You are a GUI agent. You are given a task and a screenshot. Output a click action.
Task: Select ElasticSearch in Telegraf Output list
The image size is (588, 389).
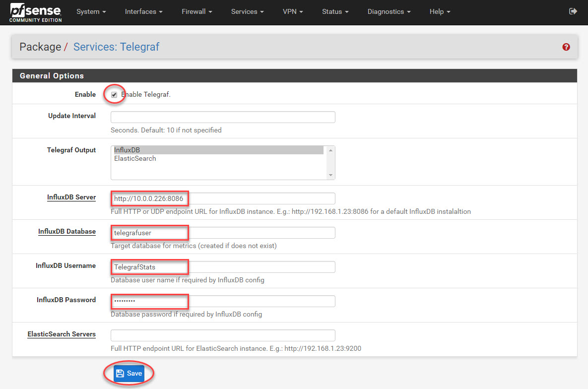coord(219,159)
